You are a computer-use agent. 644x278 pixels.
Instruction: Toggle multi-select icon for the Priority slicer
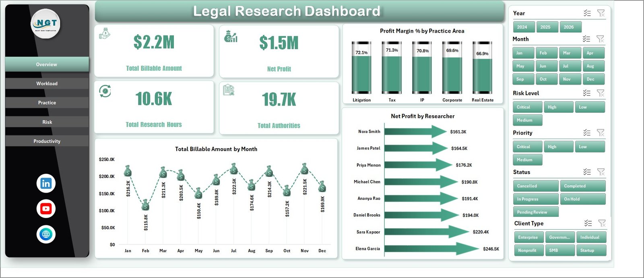click(x=587, y=133)
